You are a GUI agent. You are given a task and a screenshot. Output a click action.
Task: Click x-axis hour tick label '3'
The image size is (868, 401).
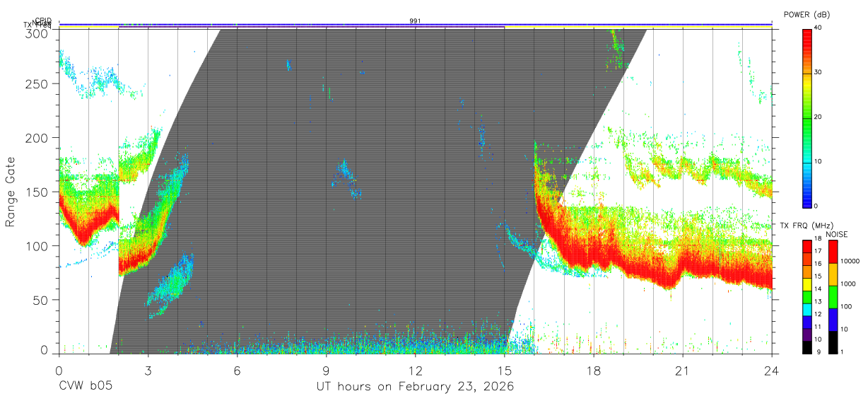coord(148,371)
